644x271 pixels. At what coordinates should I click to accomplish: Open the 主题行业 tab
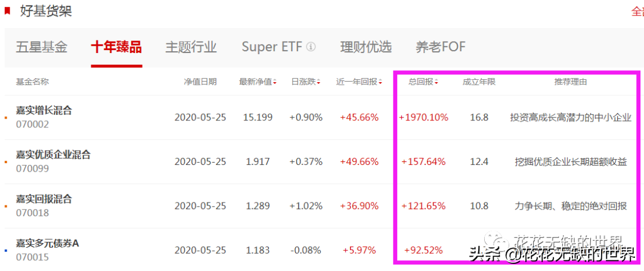(x=191, y=47)
